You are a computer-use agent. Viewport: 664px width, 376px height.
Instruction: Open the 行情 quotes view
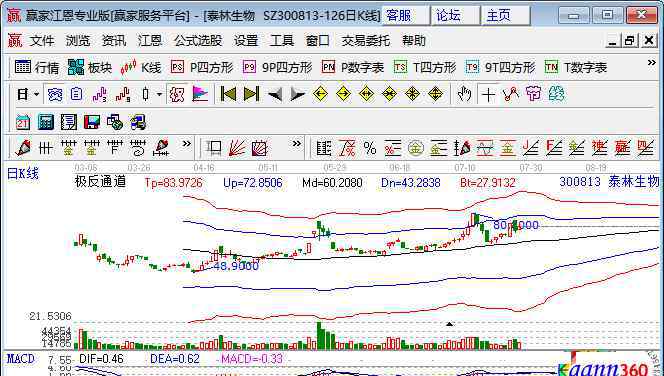[x=37, y=67]
